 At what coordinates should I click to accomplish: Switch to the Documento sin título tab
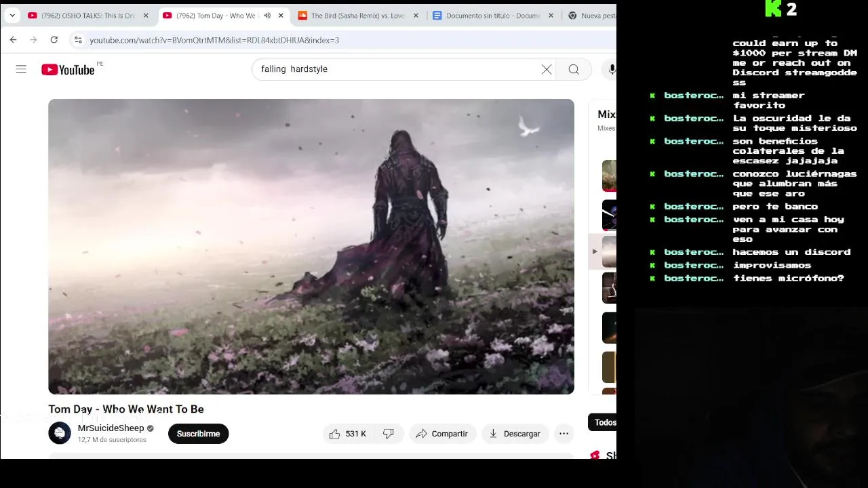493,16
